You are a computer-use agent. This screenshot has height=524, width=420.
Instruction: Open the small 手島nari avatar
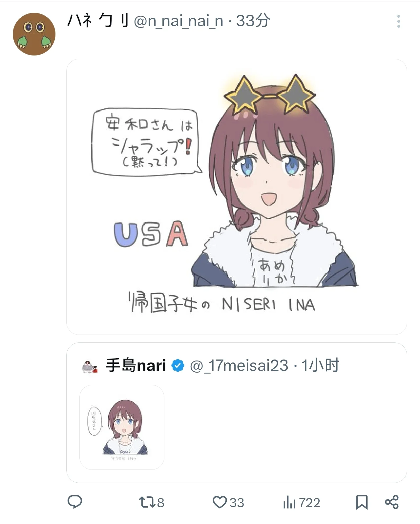(90, 367)
